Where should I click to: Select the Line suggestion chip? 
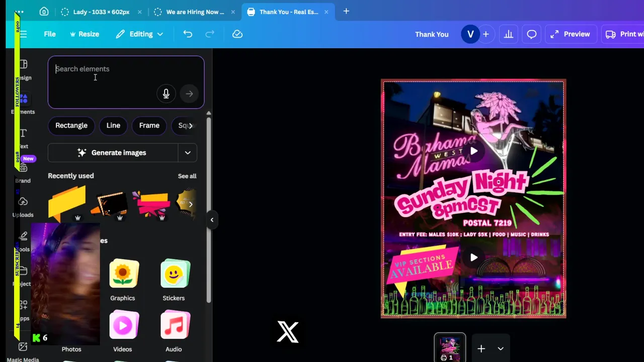point(113,126)
